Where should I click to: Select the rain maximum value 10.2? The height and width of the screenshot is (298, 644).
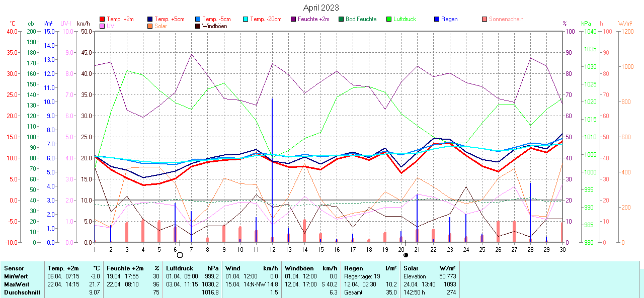390,284
